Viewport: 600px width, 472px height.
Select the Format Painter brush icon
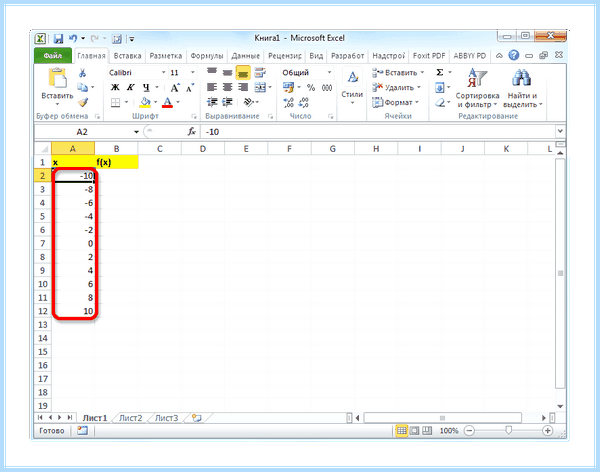point(83,102)
